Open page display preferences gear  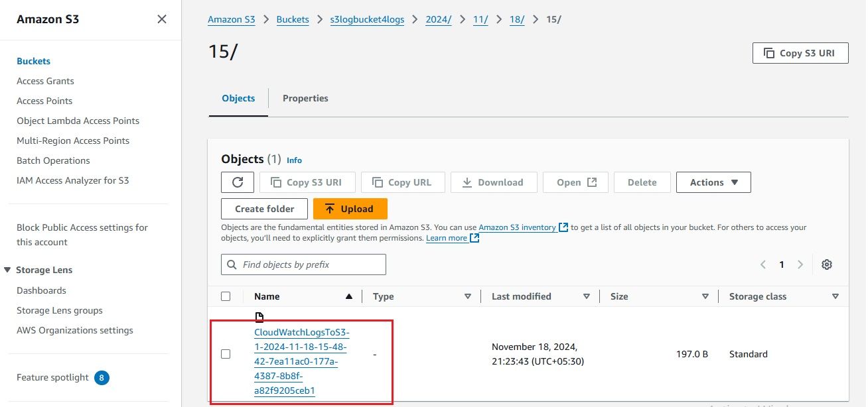pos(826,264)
